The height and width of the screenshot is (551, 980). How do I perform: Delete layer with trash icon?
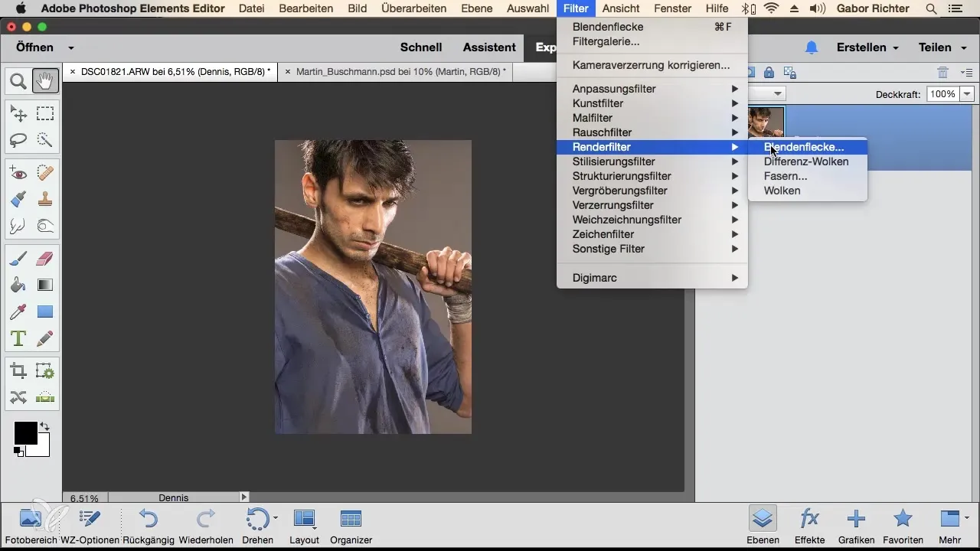[x=942, y=73]
